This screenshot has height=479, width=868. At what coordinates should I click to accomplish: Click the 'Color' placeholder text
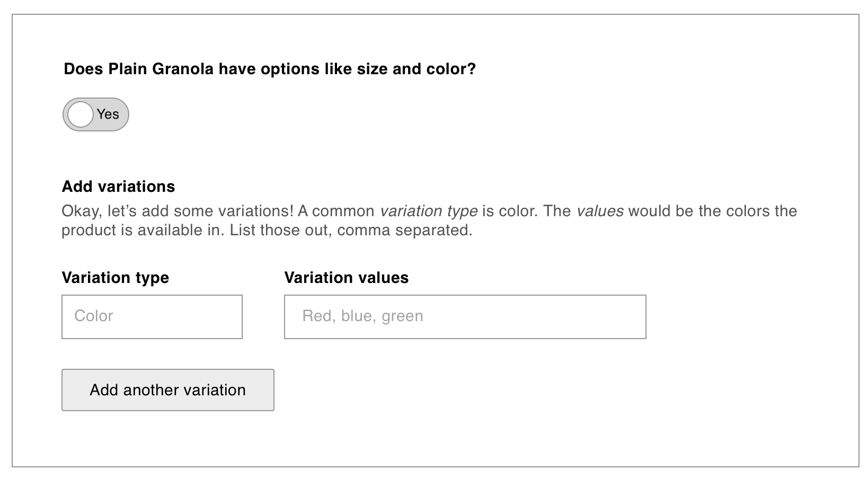tap(94, 316)
